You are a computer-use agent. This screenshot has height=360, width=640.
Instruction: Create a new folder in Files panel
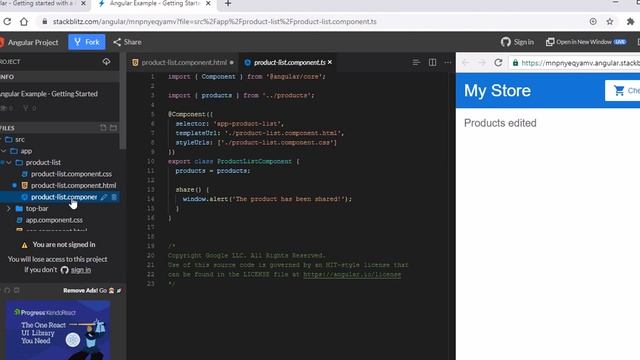113,128
